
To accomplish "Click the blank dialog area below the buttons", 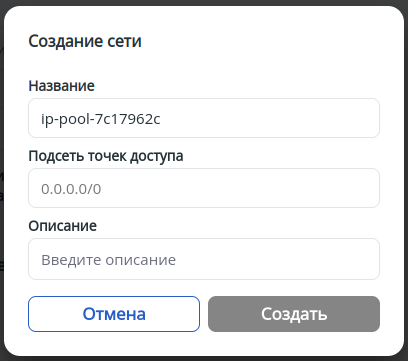I will tap(204, 343).
